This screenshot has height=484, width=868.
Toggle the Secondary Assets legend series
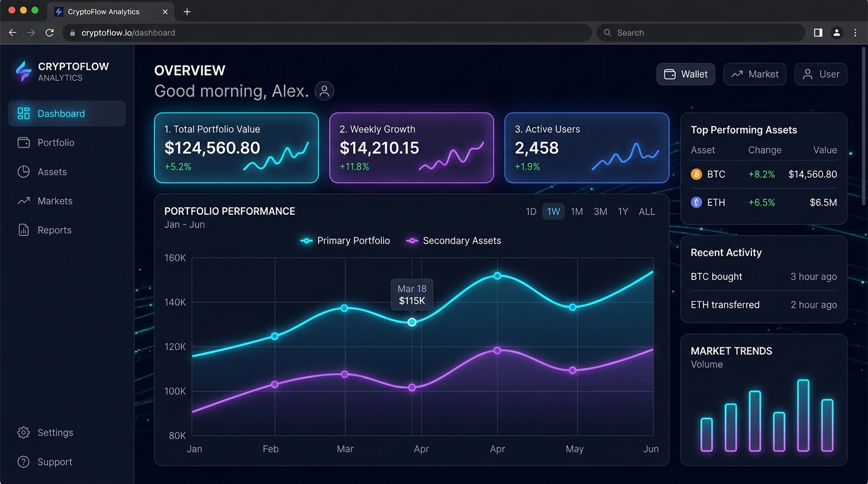coord(454,241)
